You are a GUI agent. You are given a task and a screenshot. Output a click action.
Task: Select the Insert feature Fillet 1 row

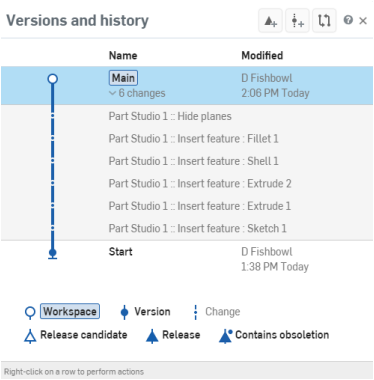[x=187, y=139]
